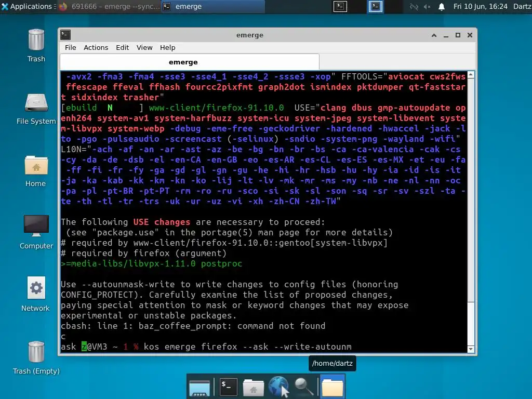Click the www-client/firefox-91.10.0 package text
This screenshot has height=399, width=532.
(217, 108)
